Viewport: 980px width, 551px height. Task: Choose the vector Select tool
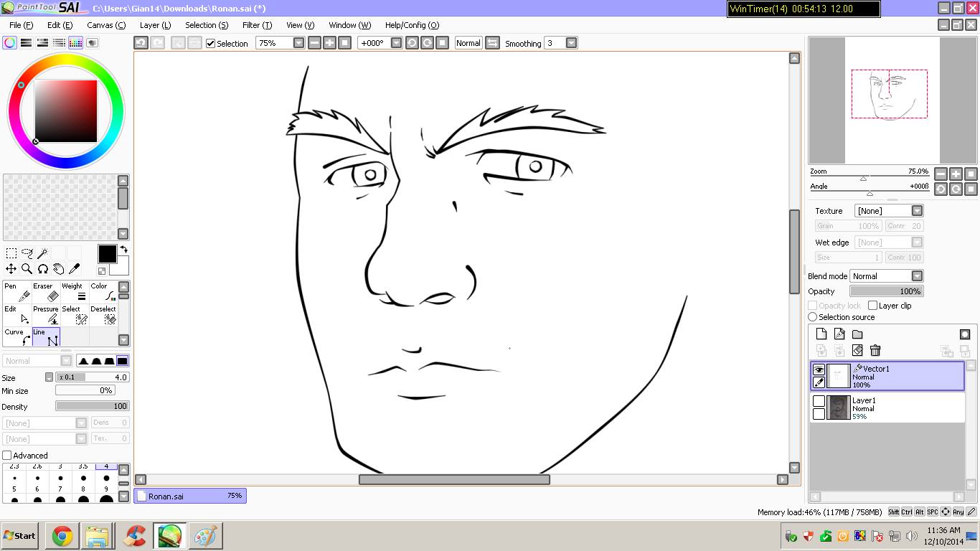[75, 315]
